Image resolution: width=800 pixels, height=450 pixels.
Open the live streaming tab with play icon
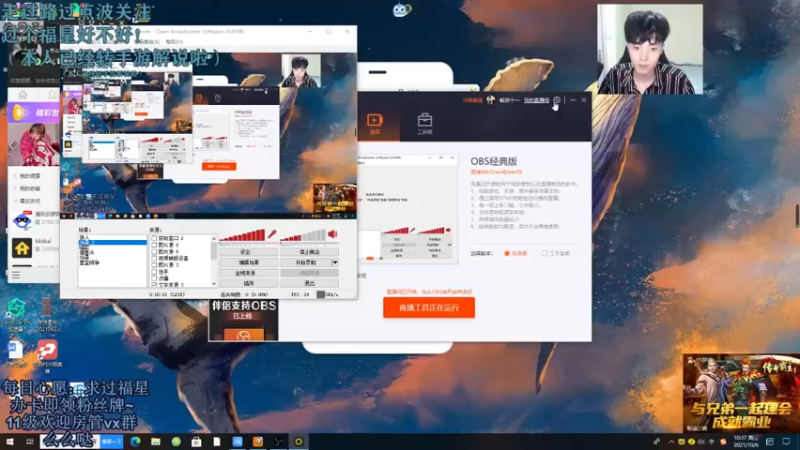[374, 124]
